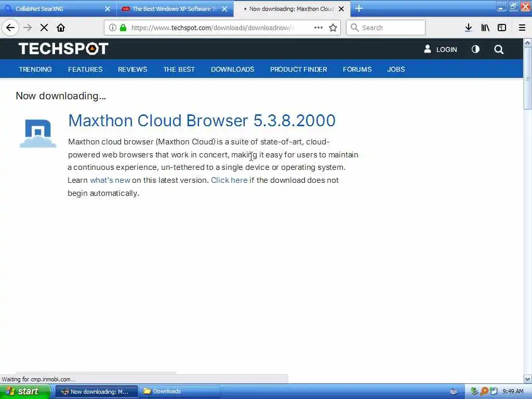Viewport: 532px width, 399px height.
Task: Open the PRODUCT FINDER page
Action: point(299,70)
